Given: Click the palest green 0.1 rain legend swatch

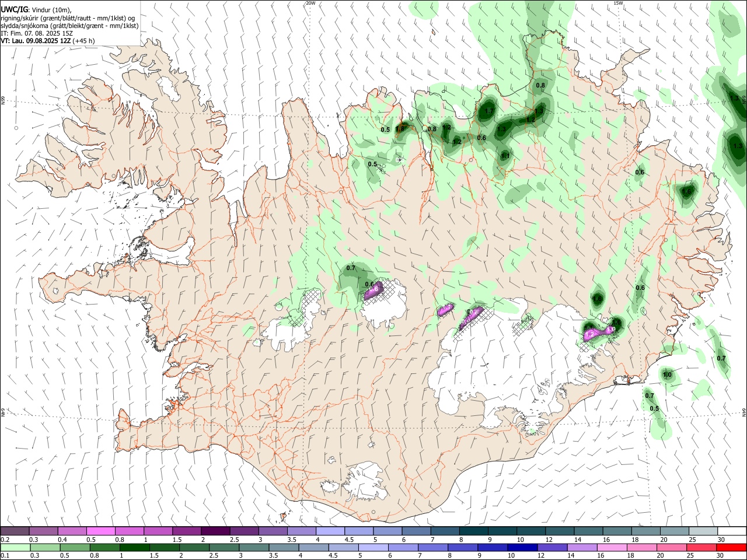Looking at the screenshot, I should point(16,547).
